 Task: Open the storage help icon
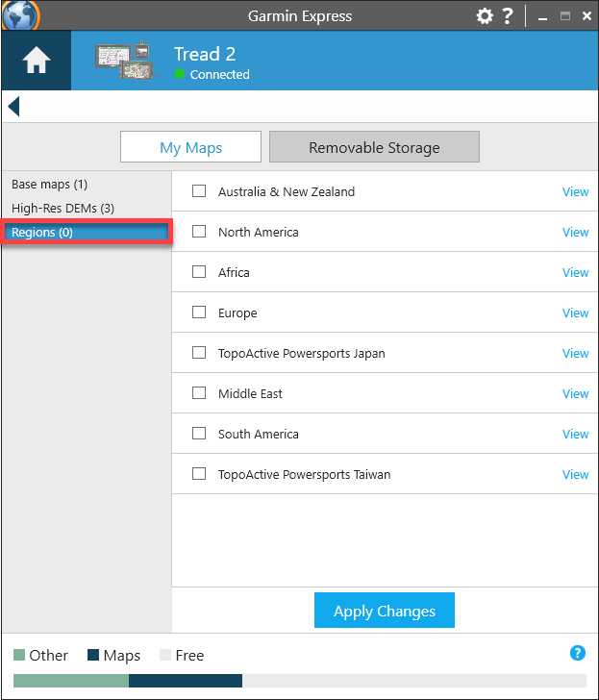point(578,653)
